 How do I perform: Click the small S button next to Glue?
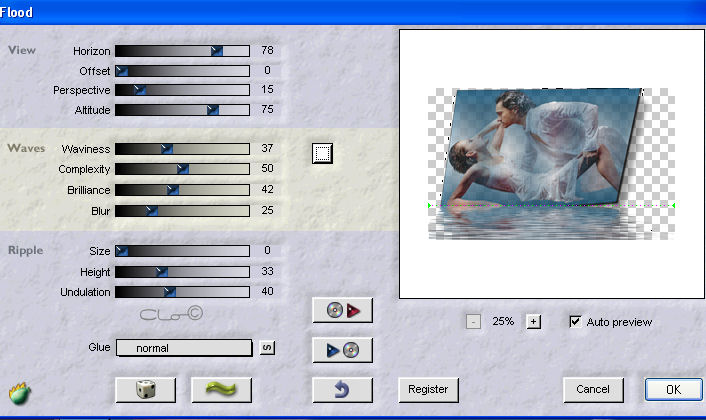[x=267, y=348]
